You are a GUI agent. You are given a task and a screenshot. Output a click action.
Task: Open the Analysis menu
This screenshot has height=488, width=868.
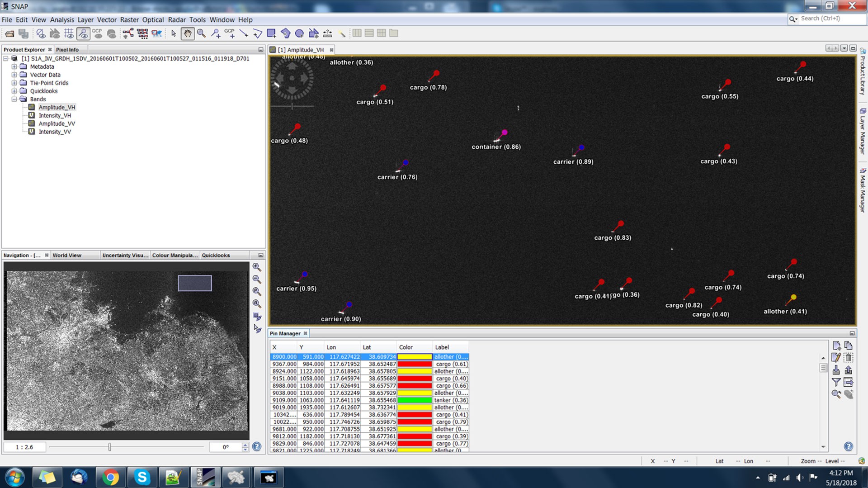62,20
